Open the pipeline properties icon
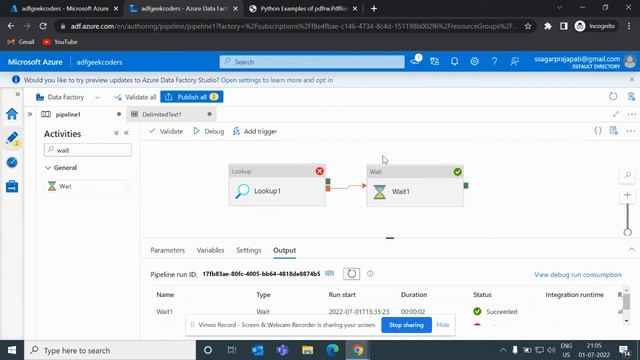640x360 pixels. pos(613,131)
